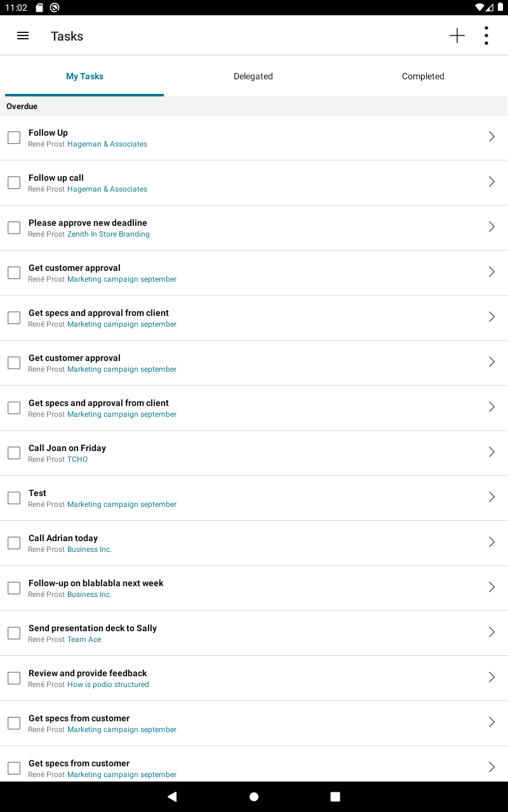Tick the Test task checkbox
Image resolution: width=508 pixels, height=812 pixels.
[x=14, y=498]
